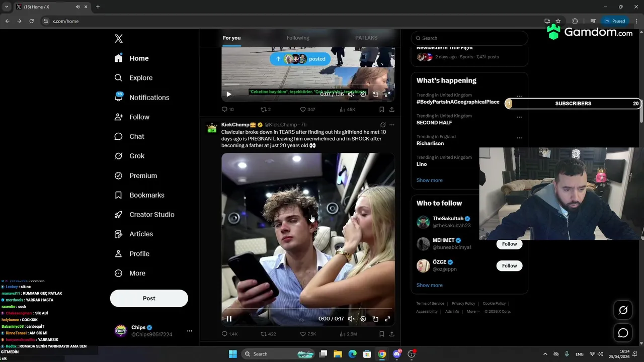Repost the post with 2 reposts

pos(266,109)
